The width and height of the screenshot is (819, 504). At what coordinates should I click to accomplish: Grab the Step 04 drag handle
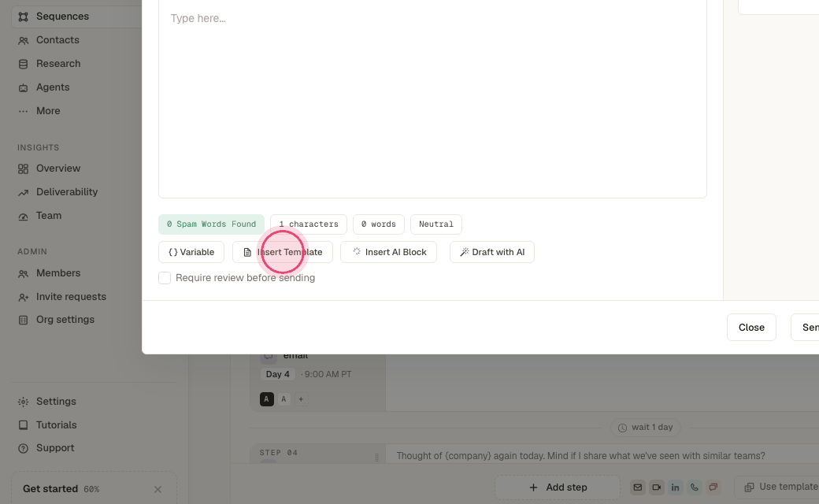tap(376, 458)
